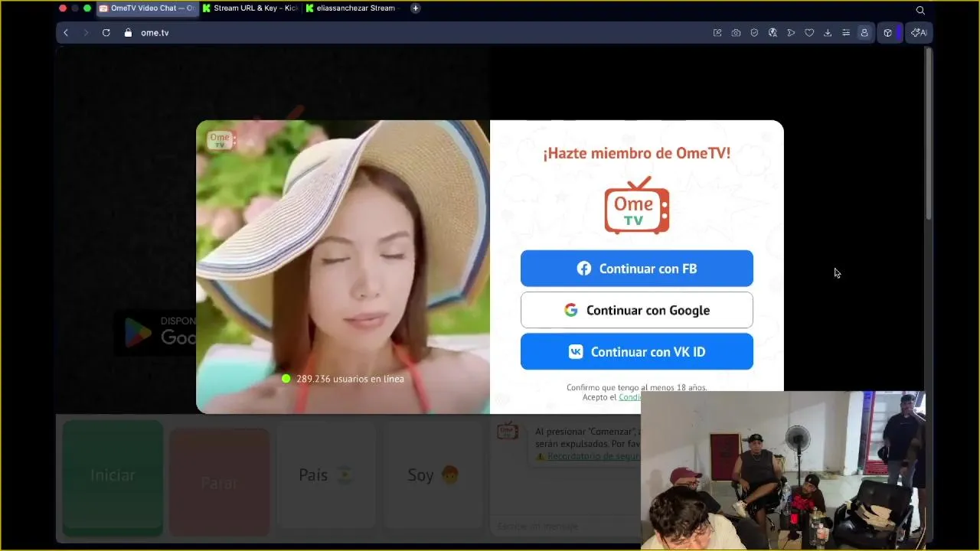Click the send/flow arrow icon
The height and width of the screenshot is (551, 980).
[791, 33]
